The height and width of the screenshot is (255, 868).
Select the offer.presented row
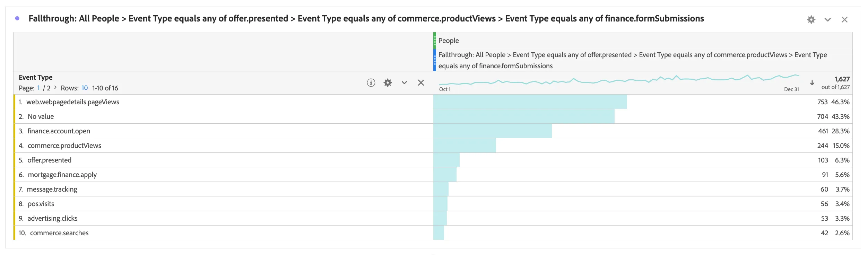point(433,160)
